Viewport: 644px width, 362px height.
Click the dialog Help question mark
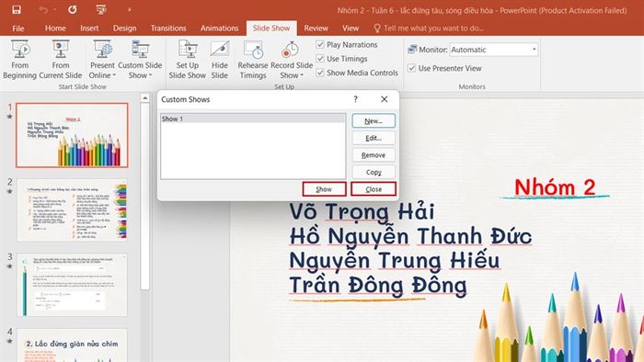coord(356,99)
